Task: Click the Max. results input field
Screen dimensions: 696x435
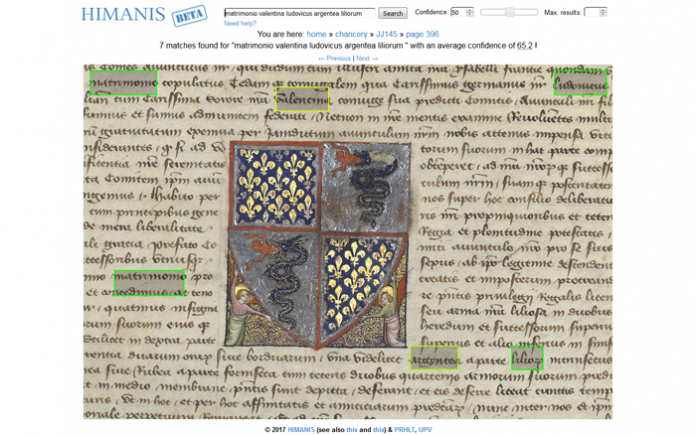Action: click(x=592, y=12)
